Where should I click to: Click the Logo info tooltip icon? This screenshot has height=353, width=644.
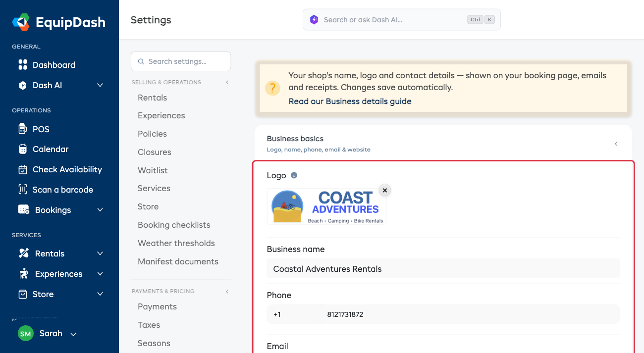294,175
